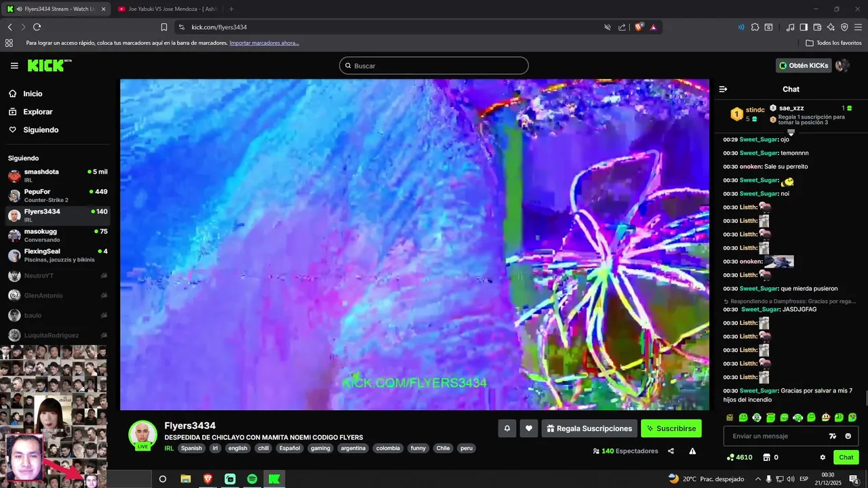Image resolution: width=868 pixels, height=488 pixels.
Task: Bookmark this page icon
Action: tap(164, 27)
